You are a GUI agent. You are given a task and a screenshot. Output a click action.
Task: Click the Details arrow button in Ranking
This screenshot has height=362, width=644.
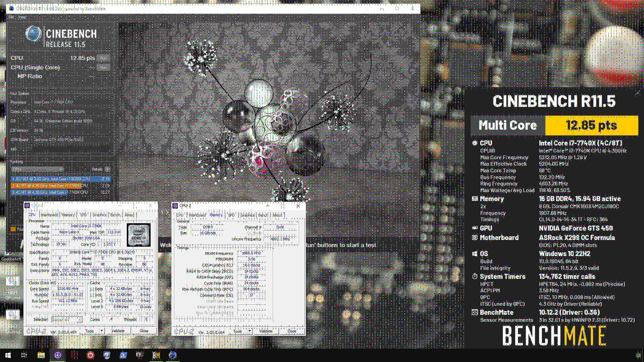pyautogui.click(x=107, y=169)
